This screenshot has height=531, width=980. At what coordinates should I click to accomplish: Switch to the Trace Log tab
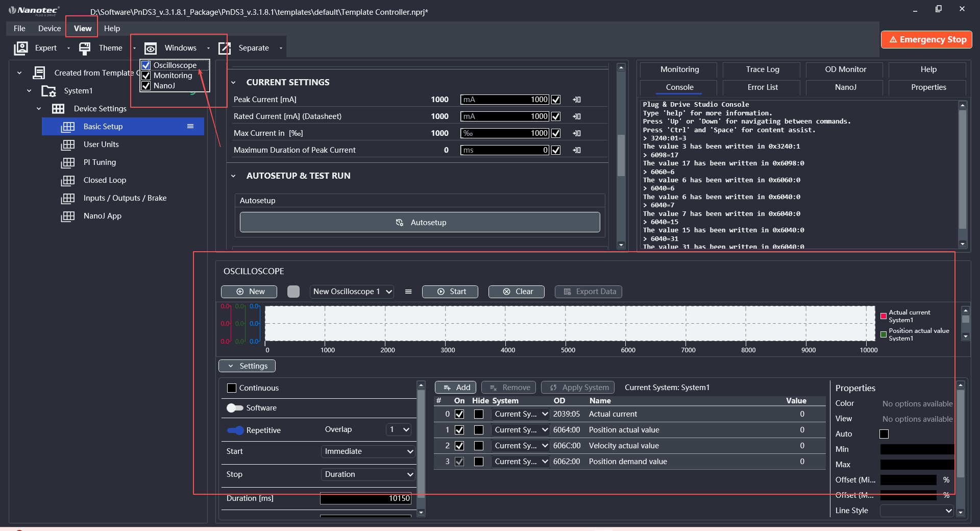click(x=763, y=69)
